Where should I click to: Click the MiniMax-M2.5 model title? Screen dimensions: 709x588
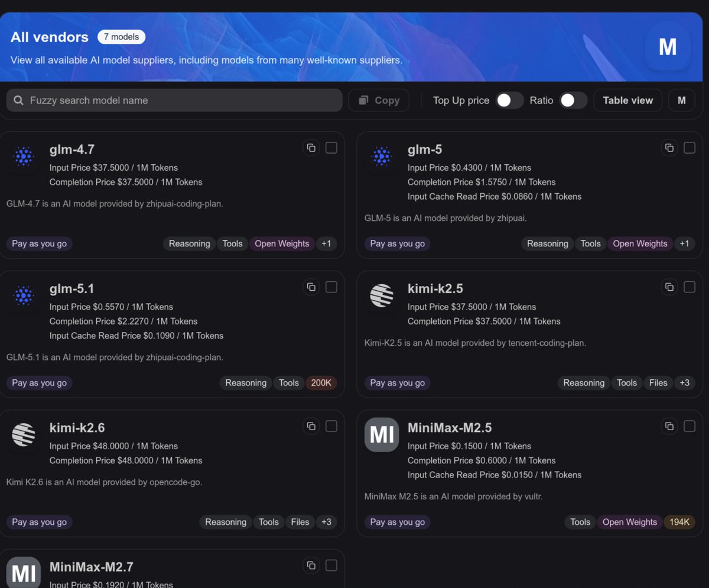coord(450,428)
